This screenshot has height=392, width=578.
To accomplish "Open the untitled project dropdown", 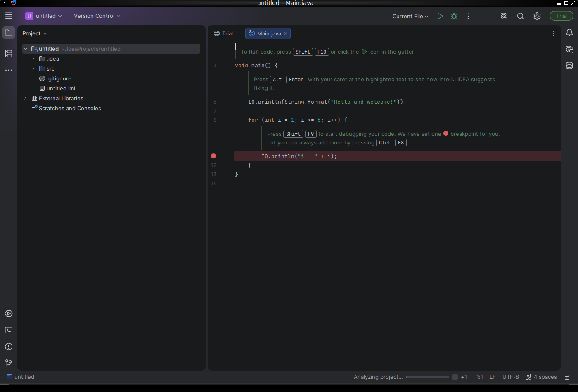I will click(x=44, y=16).
